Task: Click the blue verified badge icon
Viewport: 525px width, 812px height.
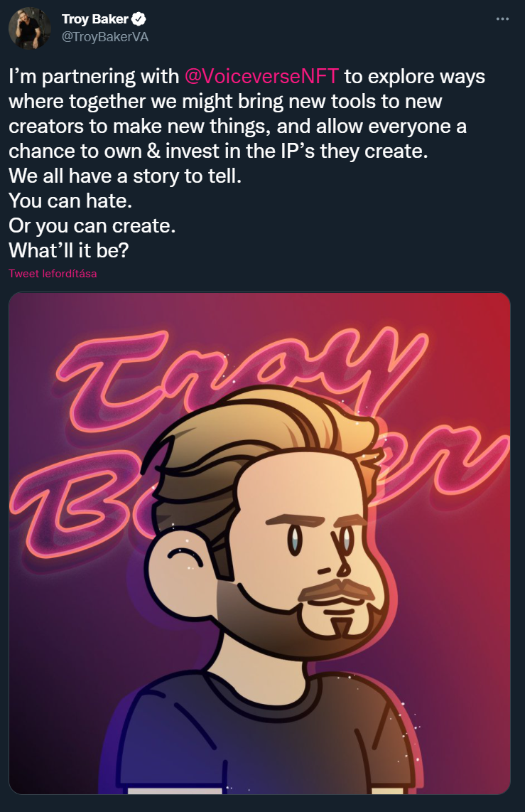Action: (139, 19)
